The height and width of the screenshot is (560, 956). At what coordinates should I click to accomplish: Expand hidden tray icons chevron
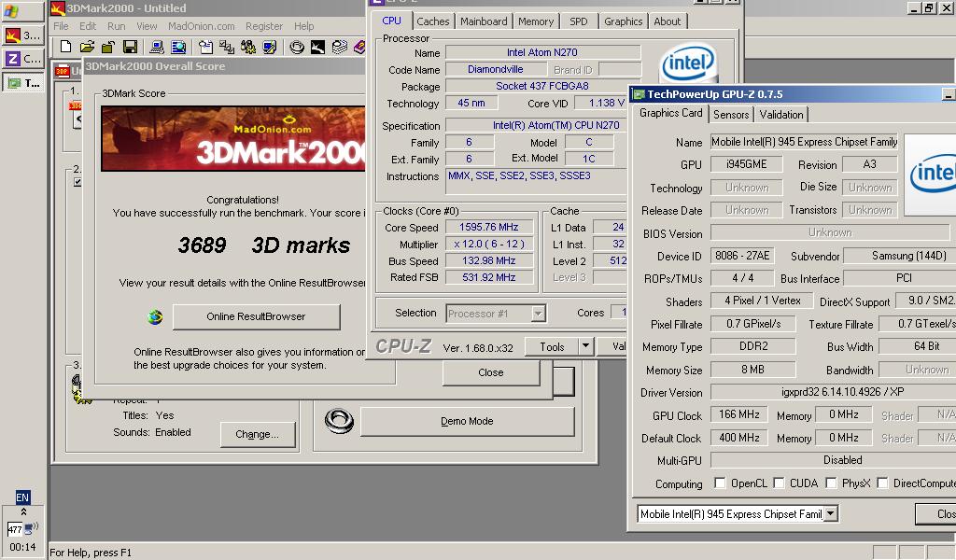23,511
